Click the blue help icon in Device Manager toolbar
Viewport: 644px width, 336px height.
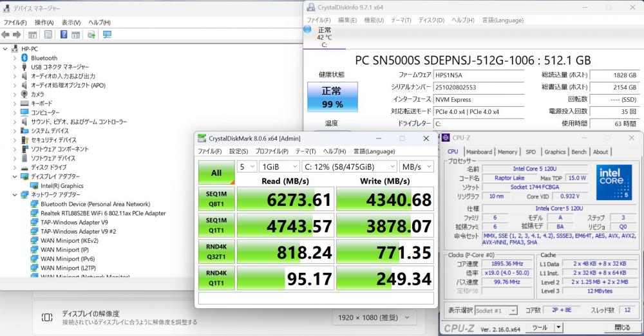[64, 35]
